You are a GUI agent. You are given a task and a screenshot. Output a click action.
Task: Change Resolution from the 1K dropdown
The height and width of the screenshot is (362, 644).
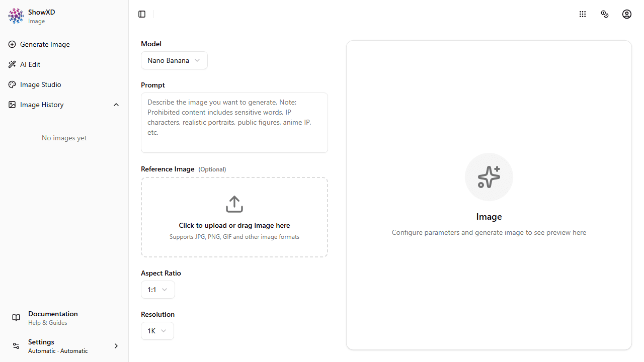(x=157, y=331)
